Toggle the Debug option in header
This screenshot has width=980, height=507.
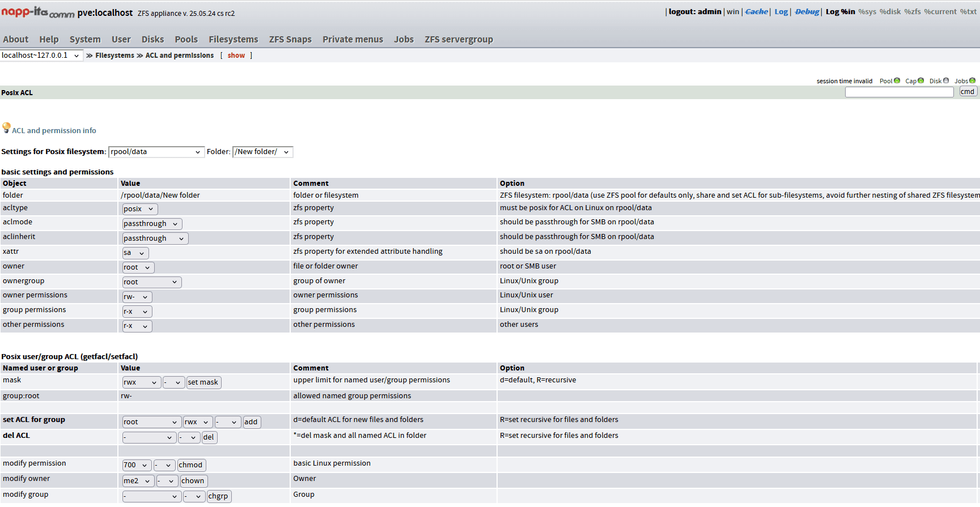point(807,11)
